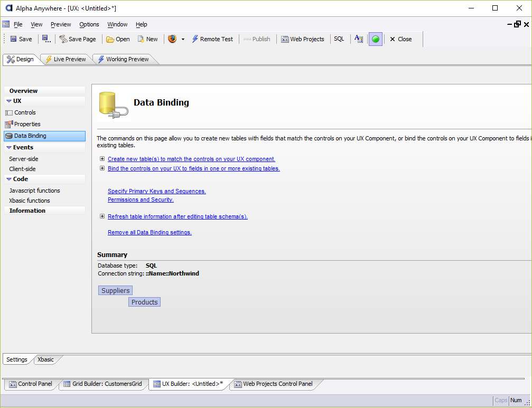Viewport: 532px width, 408px height.
Task: Click the Open folder toolbar button
Action: click(118, 39)
